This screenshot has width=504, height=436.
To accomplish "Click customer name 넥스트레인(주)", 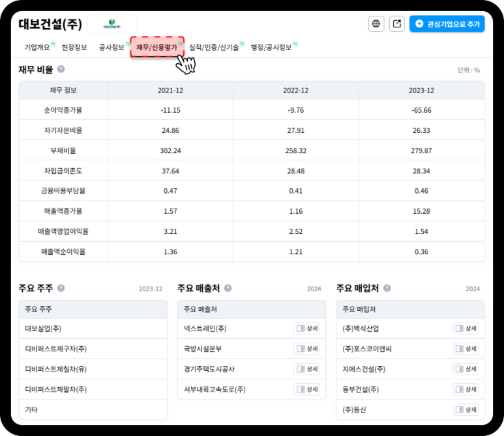I will tap(205, 328).
